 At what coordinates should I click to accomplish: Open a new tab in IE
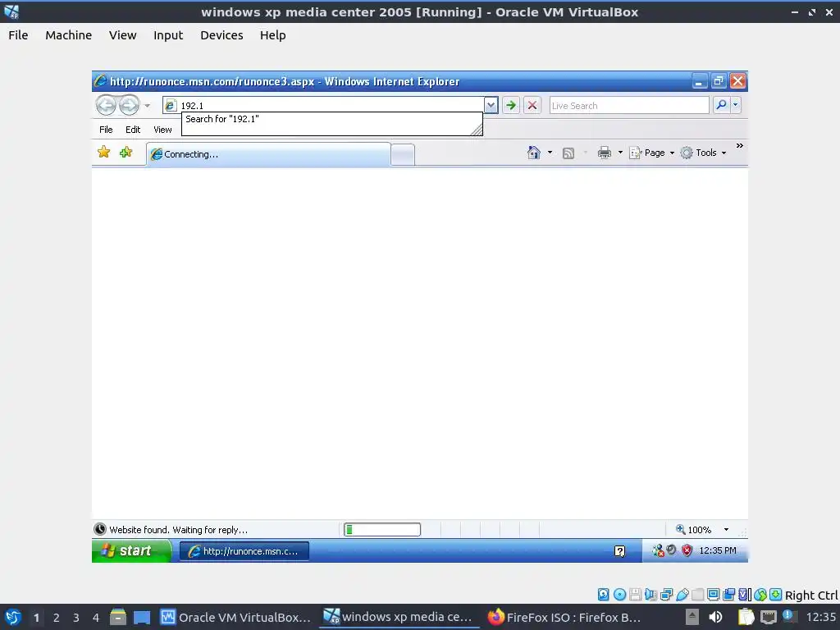(x=402, y=155)
